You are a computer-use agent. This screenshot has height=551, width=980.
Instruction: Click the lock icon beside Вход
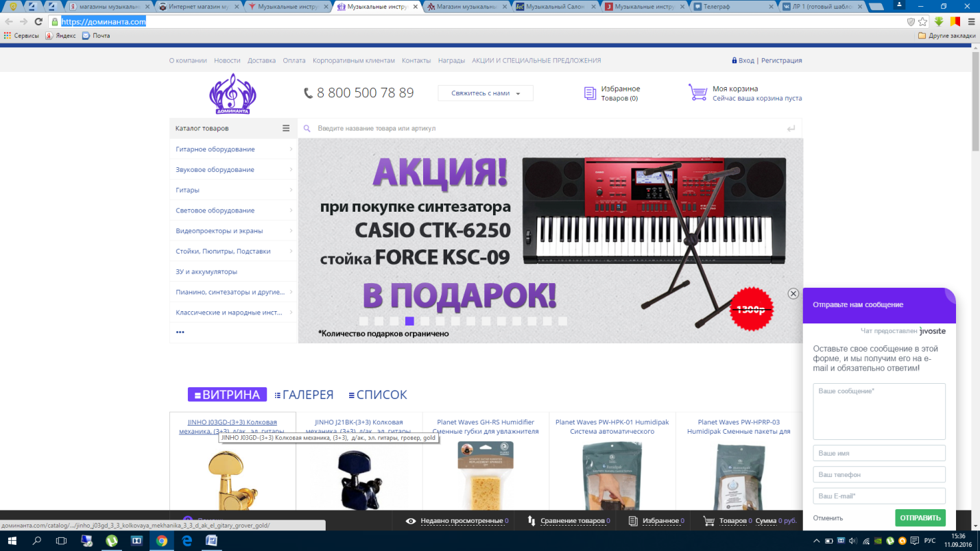(x=734, y=60)
